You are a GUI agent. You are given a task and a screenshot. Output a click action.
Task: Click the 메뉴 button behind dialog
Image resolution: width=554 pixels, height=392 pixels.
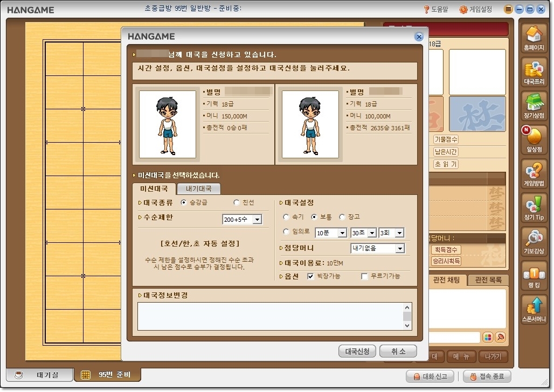point(461,356)
